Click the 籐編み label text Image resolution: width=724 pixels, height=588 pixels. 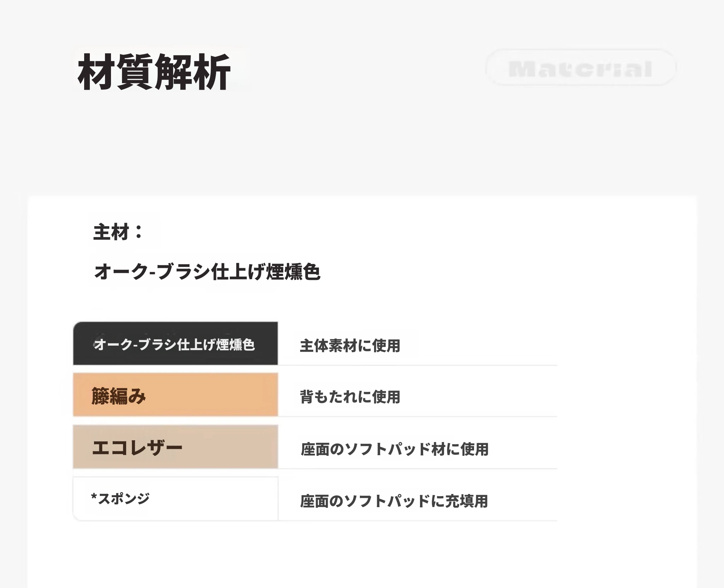pos(119,395)
